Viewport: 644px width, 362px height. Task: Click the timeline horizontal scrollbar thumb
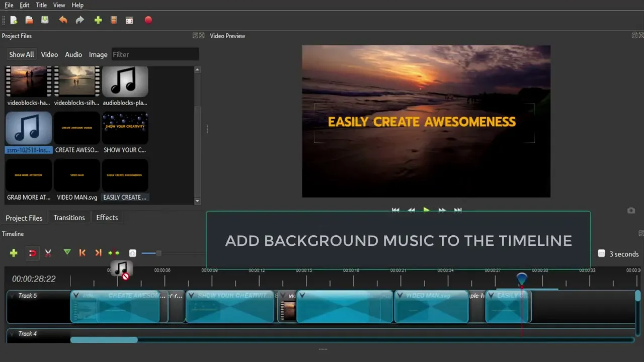[x=104, y=340]
